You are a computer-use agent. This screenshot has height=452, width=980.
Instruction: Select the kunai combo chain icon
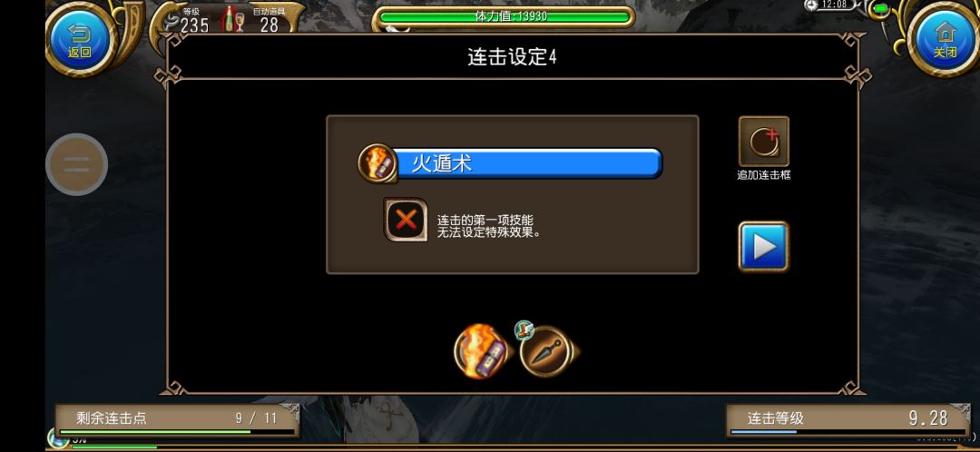[547, 351]
